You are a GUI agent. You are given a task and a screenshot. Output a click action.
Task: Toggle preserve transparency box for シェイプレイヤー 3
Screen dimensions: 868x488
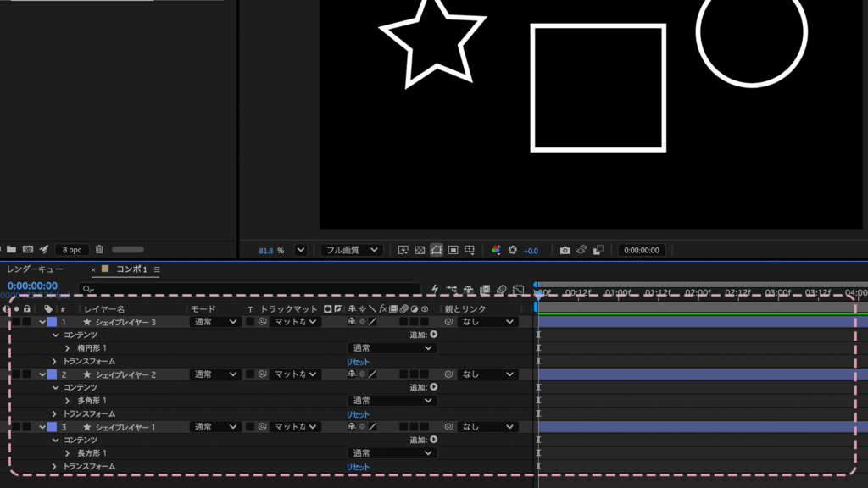point(250,321)
